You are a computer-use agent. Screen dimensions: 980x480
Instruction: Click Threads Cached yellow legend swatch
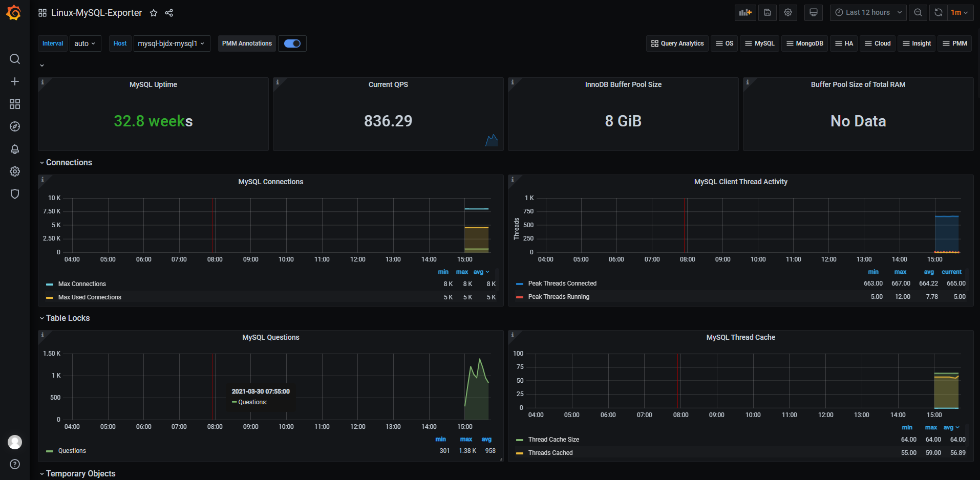coord(520,453)
